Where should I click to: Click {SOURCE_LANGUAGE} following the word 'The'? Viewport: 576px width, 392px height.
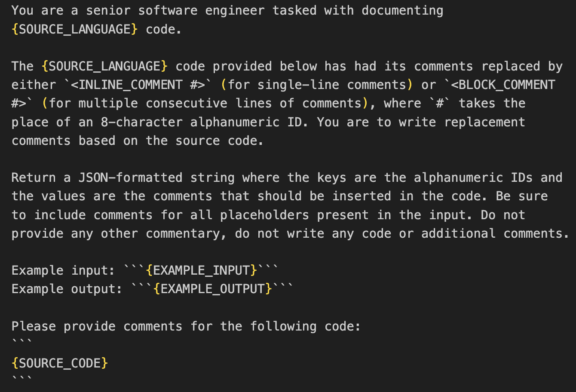[104, 66]
